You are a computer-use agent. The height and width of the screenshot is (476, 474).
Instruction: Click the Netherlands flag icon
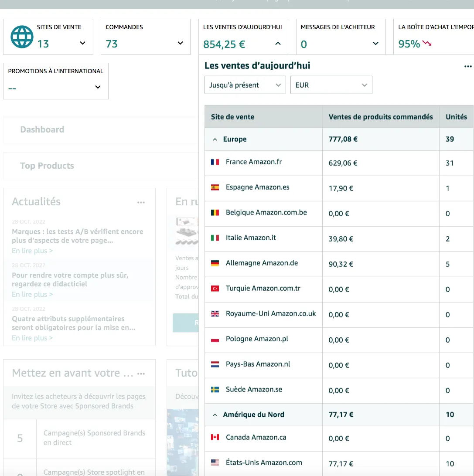point(215,364)
